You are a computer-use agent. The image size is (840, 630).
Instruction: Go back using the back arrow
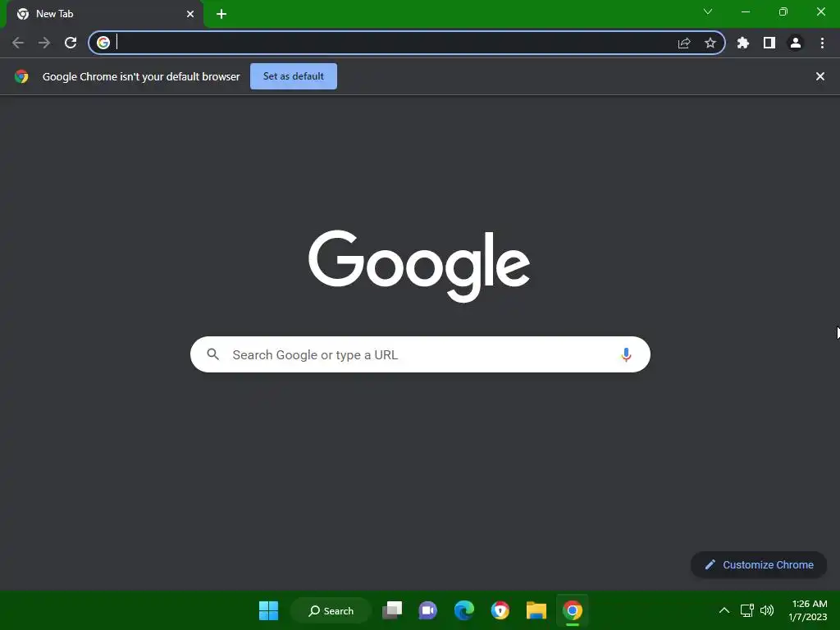18,43
